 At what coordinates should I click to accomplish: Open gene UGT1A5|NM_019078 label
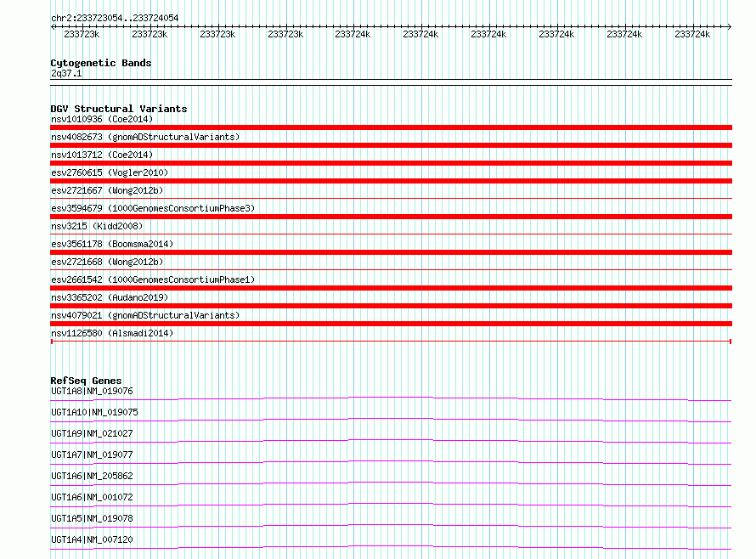[x=92, y=518]
